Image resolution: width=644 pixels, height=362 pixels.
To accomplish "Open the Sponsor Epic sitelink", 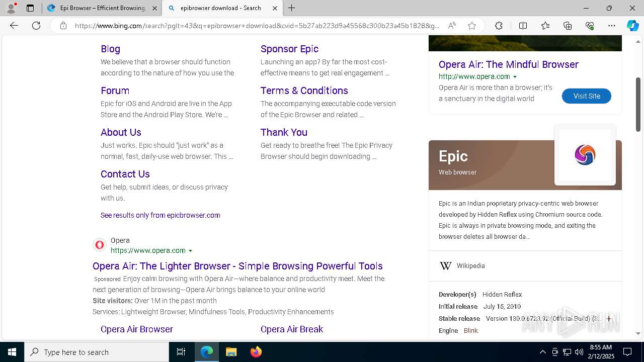I will pos(289,49).
